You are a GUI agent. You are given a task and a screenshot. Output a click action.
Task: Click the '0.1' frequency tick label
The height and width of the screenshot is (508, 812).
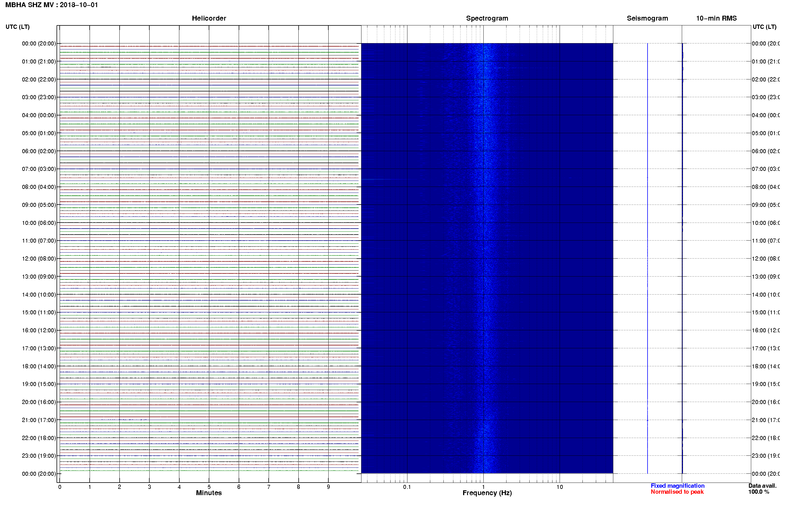[x=407, y=487]
